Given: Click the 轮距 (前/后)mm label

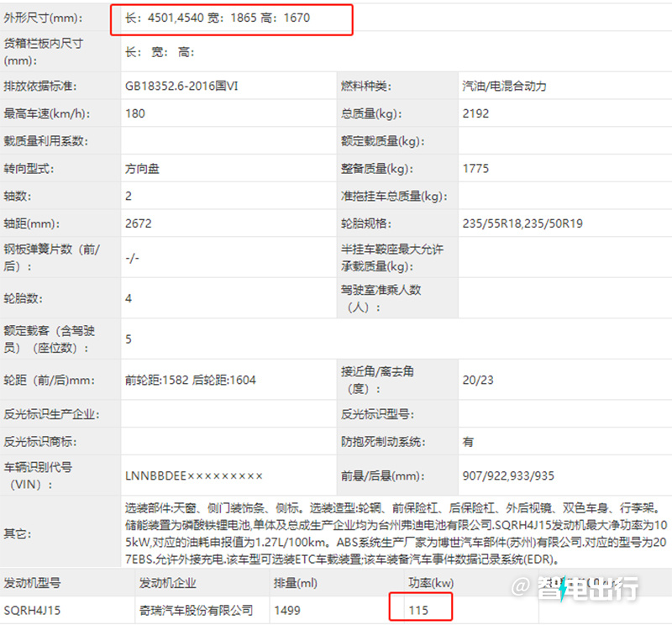Looking at the screenshot, I should coord(50,381).
